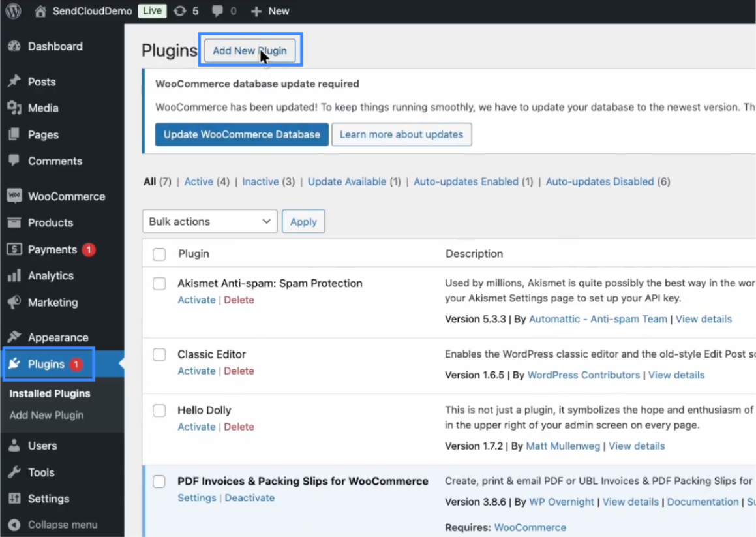Open the New content menu in admin bar

click(x=271, y=11)
